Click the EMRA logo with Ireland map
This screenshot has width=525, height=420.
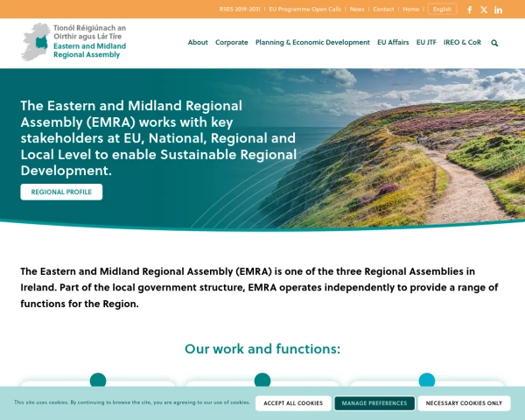(x=73, y=42)
